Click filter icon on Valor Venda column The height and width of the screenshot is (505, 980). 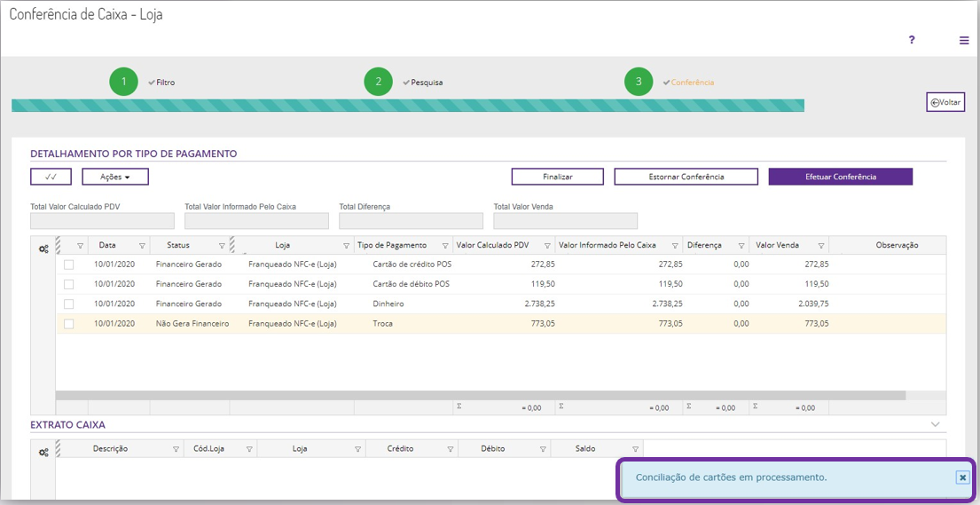click(821, 246)
